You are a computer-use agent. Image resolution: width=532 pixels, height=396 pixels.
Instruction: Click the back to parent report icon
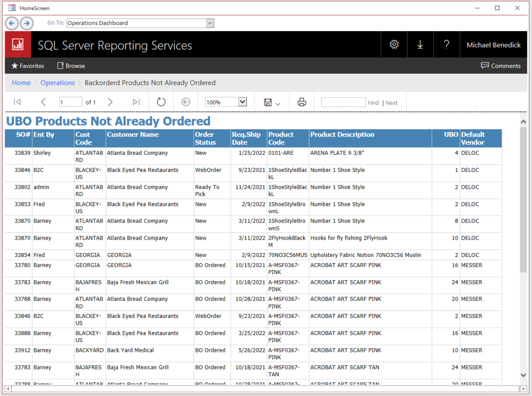(x=185, y=102)
